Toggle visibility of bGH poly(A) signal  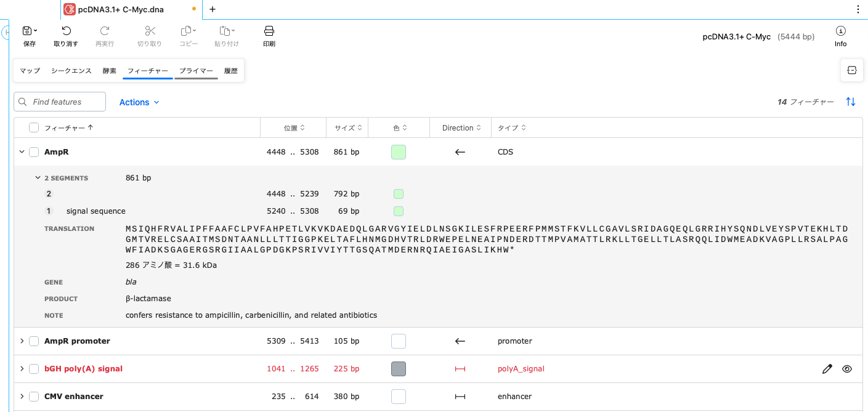pyautogui.click(x=847, y=368)
